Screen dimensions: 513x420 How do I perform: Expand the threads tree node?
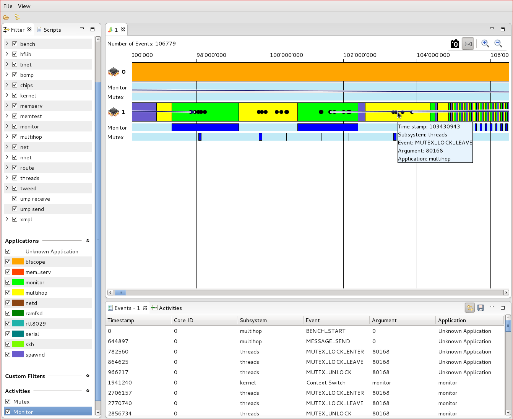7,178
